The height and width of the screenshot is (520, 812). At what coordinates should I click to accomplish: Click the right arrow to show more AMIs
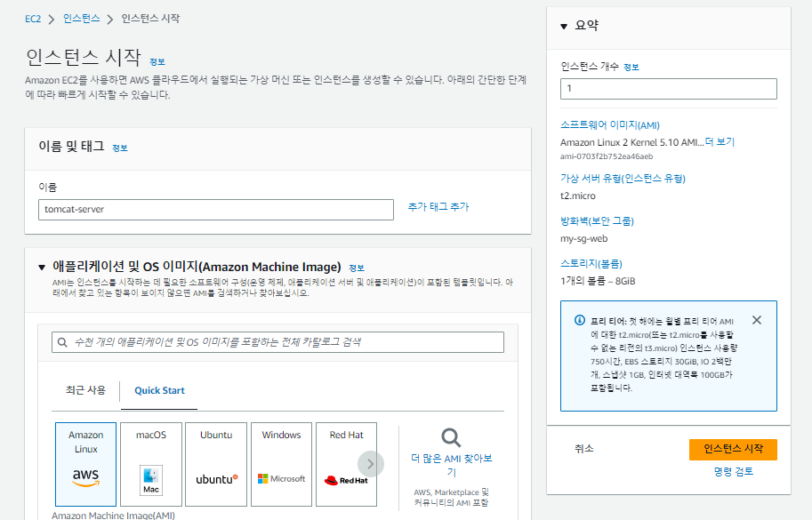tap(371, 464)
